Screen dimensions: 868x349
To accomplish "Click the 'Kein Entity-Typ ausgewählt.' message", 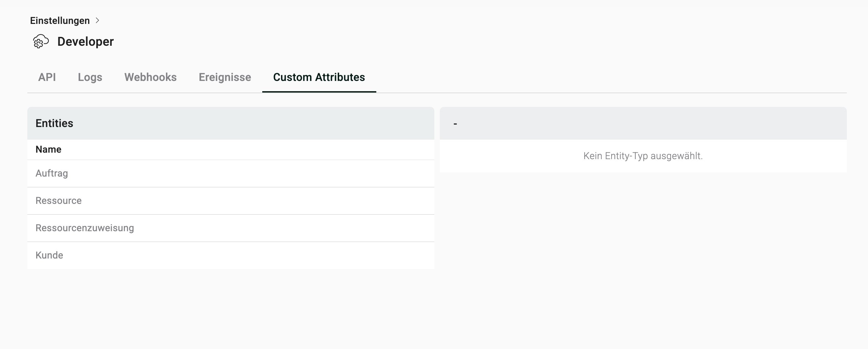I will click(x=643, y=156).
